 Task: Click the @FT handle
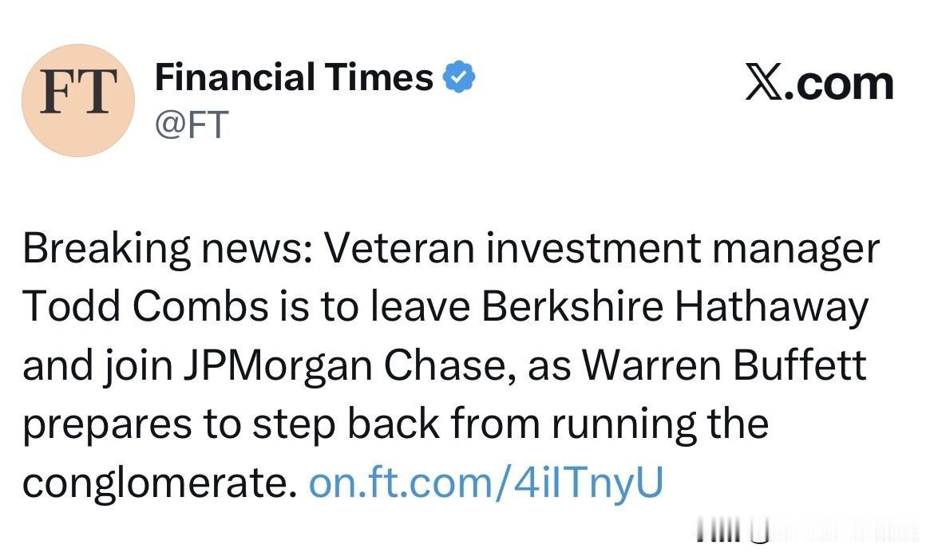[x=192, y=124]
